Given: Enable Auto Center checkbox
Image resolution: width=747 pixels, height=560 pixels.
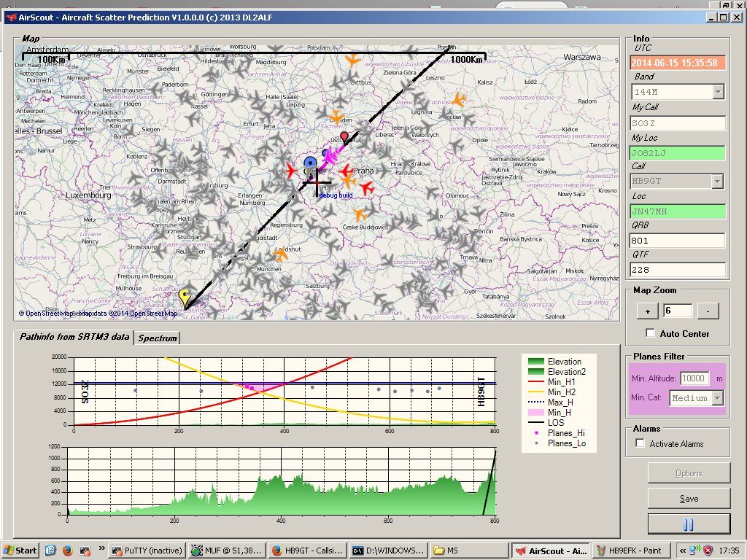Looking at the screenshot, I should coord(650,332).
